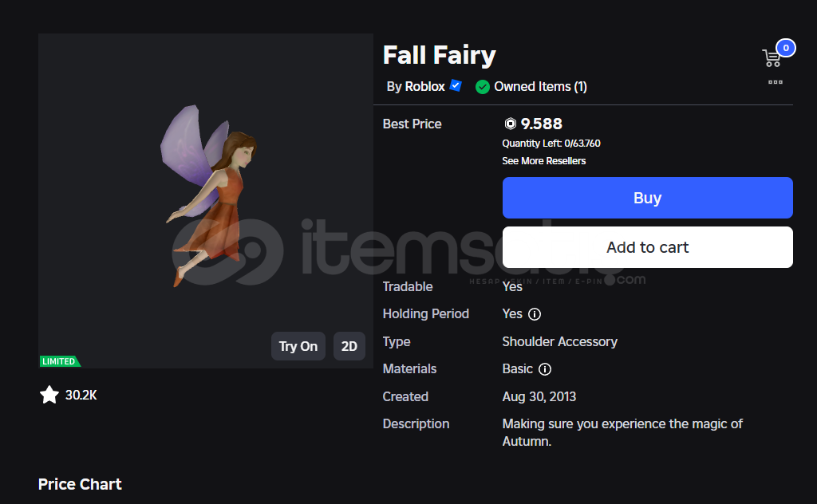Click the green owned checkmark icon
The image size is (817, 504).
(483, 87)
